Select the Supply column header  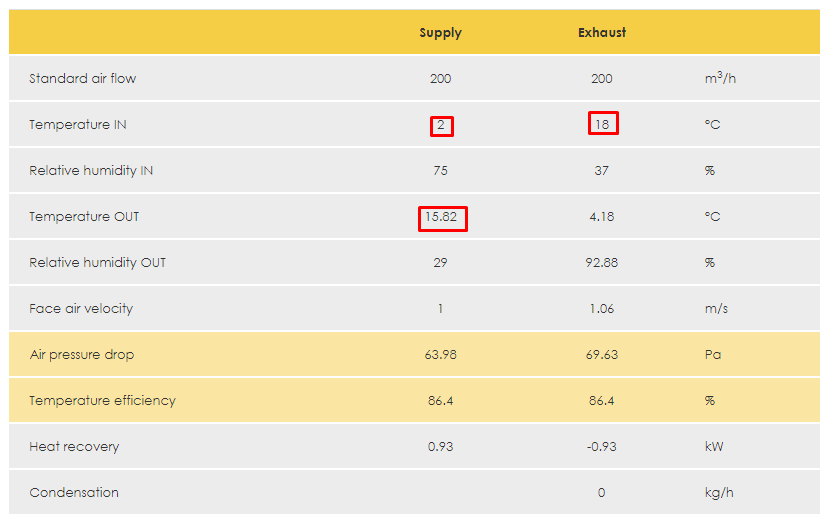pyautogui.click(x=440, y=33)
